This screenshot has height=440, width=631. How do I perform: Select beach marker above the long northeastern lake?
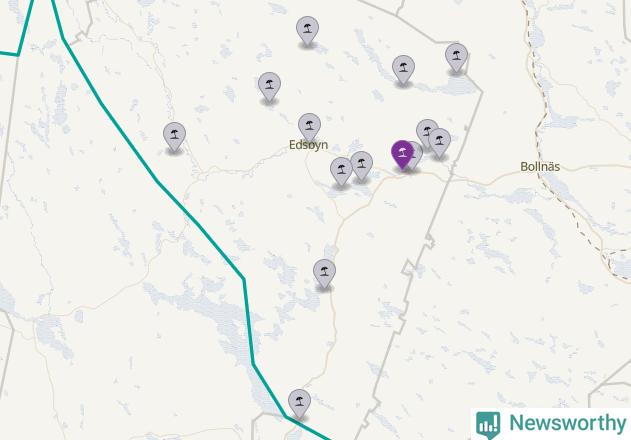coord(403,70)
